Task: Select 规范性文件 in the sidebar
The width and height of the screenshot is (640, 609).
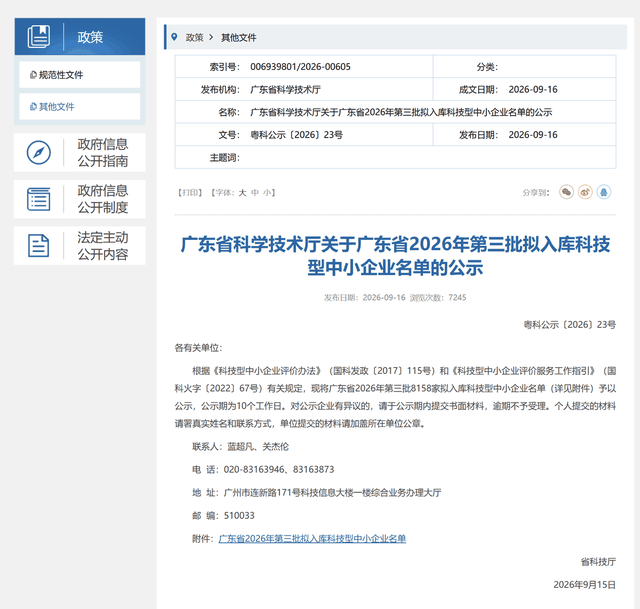Action: tap(80, 75)
